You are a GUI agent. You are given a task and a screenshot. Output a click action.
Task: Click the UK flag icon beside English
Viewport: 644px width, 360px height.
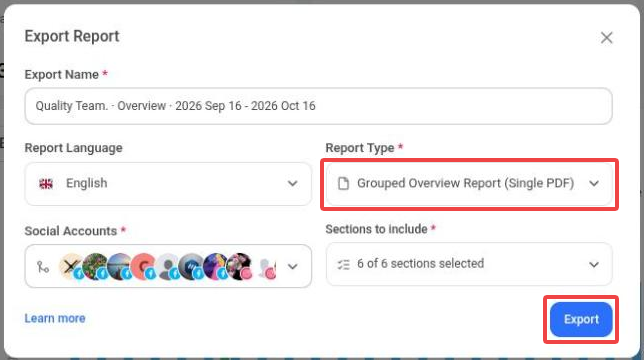pos(46,183)
